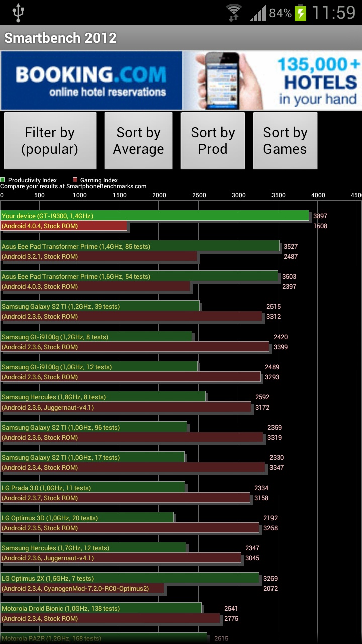Select Samsung Galaxy S2 TI (1,2GHz, 39 tests)
Image resolution: width=362 pixels, height=644 pixels.
100,306
